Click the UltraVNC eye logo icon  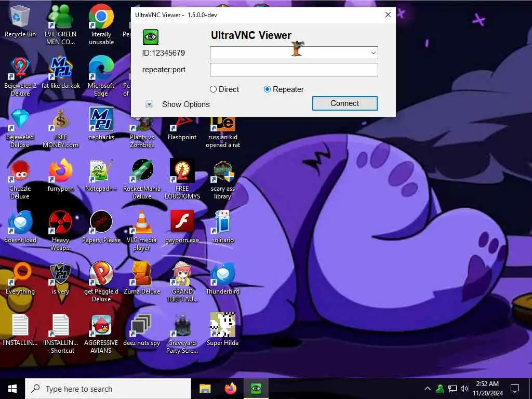(x=151, y=37)
